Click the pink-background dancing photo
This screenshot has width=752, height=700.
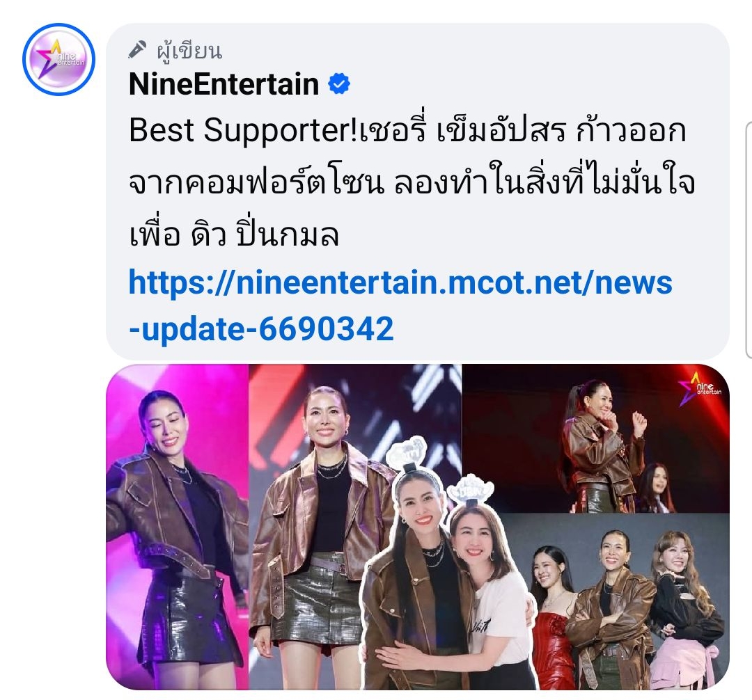click(x=177, y=527)
